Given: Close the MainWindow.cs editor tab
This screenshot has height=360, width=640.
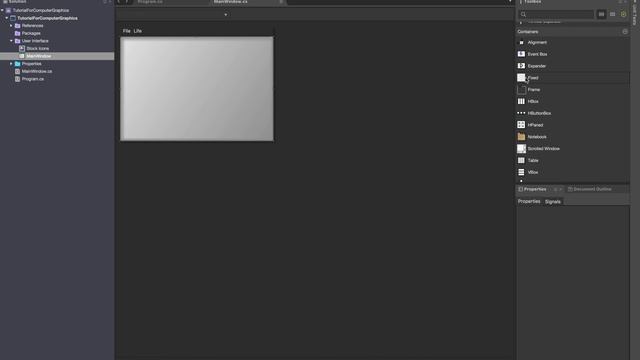Looking at the screenshot, I should coord(281,2).
